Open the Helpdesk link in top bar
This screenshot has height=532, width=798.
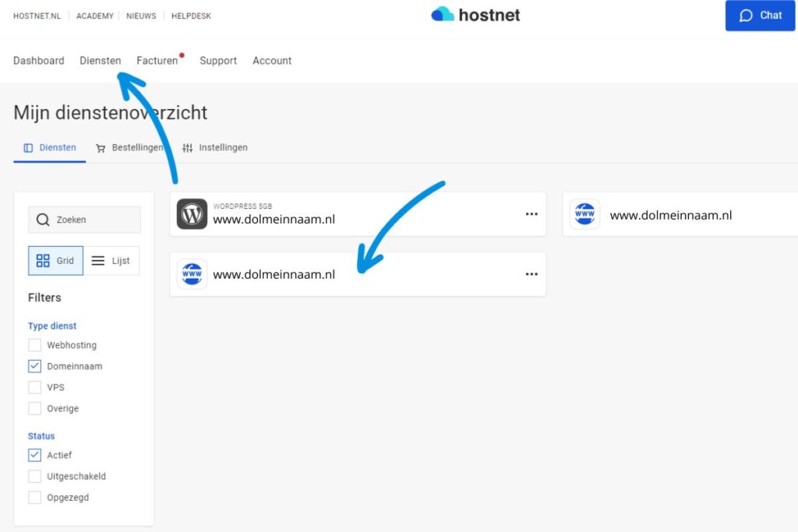[x=191, y=16]
